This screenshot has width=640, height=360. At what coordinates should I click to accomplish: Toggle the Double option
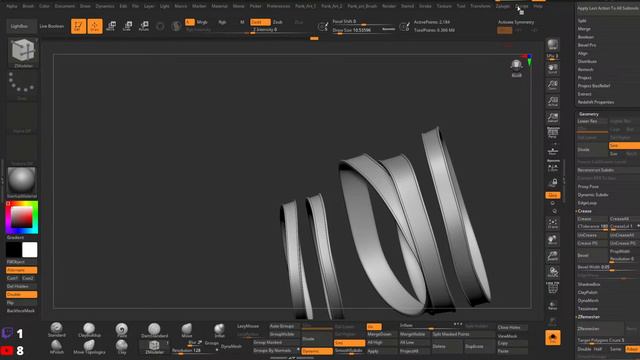22,295
